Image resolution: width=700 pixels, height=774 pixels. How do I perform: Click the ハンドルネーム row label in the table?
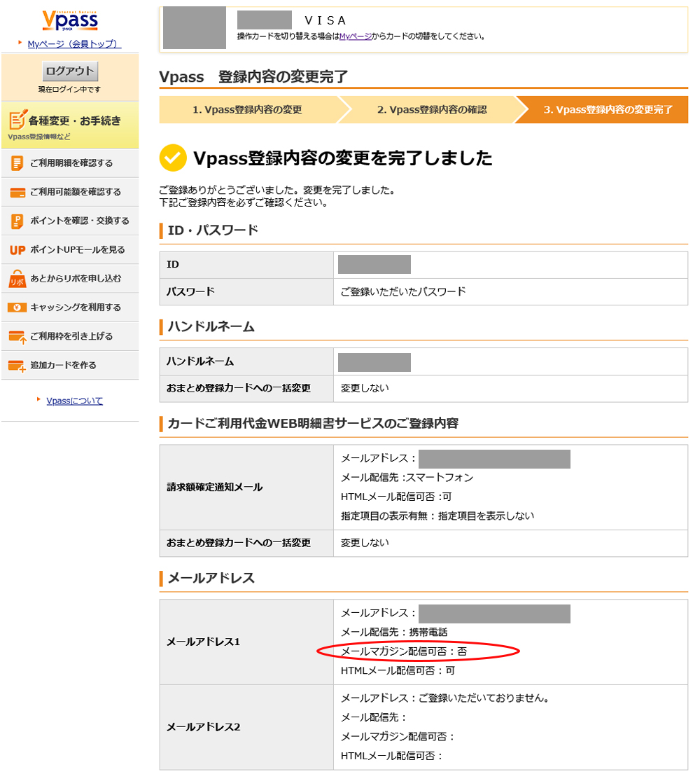[x=199, y=362]
